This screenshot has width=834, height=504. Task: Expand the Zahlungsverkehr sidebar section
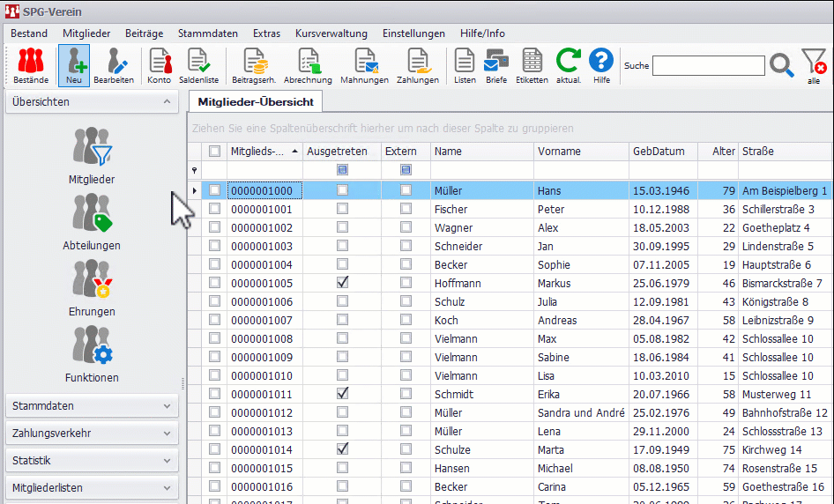click(x=92, y=434)
